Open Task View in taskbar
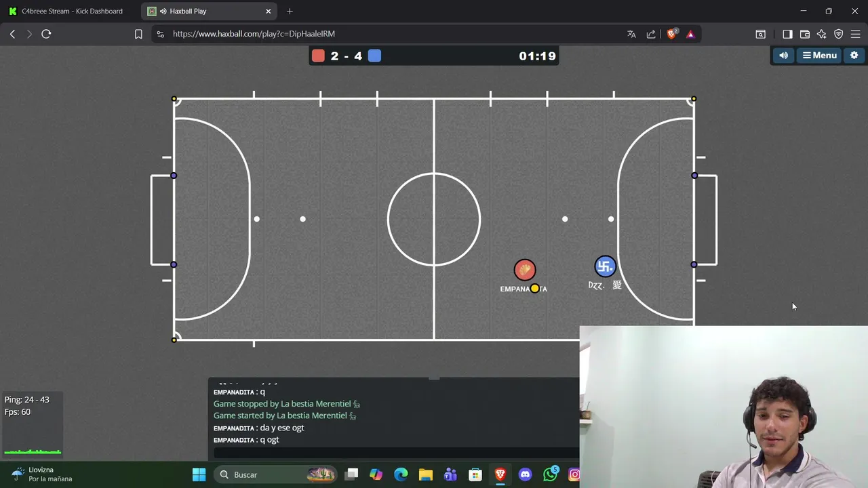Viewport: 868px width, 488px height. point(351,474)
